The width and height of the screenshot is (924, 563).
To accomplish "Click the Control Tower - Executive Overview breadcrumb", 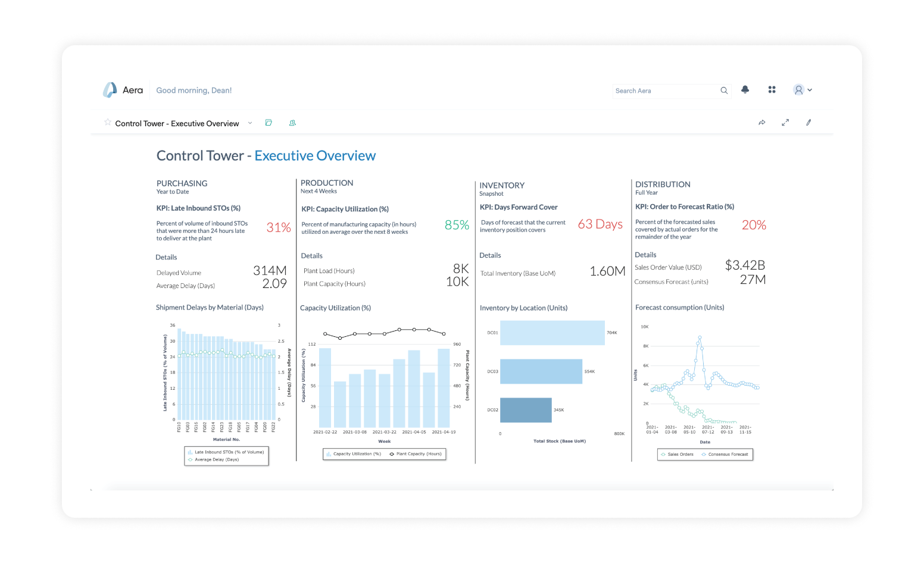I will point(177,124).
